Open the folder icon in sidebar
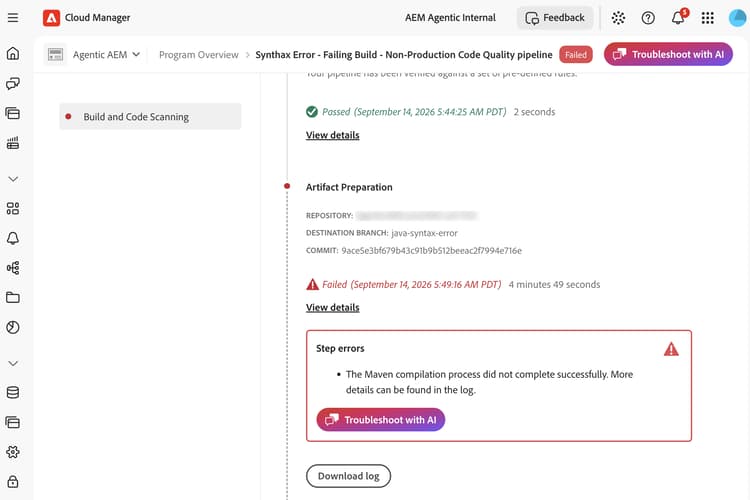750x500 pixels. [13, 298]
